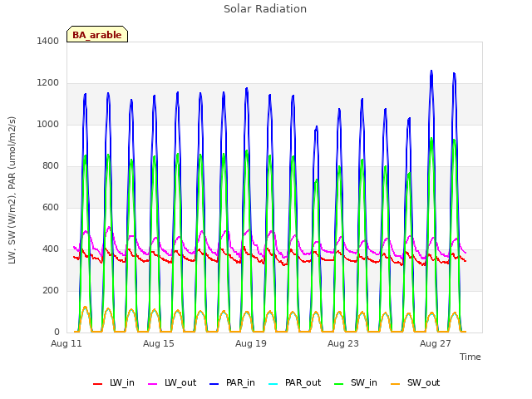Screen dimensions: 532x399
Task: Click the orange SW_out legend color marker
Action: tap(396, 384)
